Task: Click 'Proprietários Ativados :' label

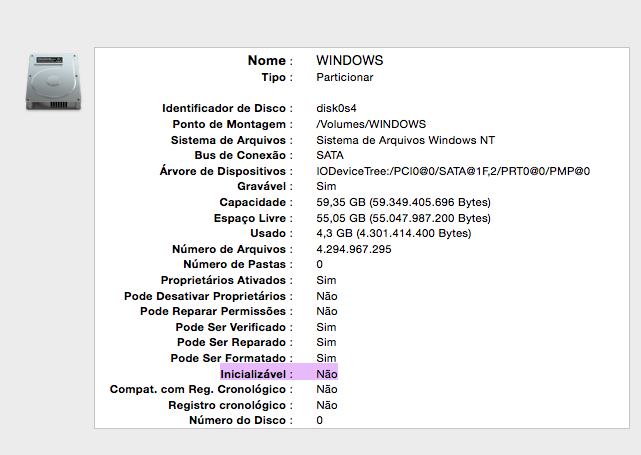Action: pos(227,280)
